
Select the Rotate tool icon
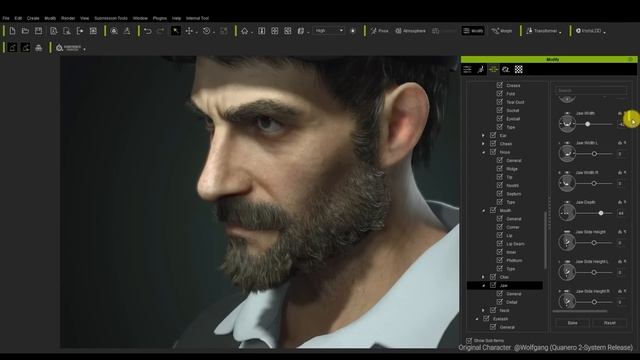pos(207,31)
